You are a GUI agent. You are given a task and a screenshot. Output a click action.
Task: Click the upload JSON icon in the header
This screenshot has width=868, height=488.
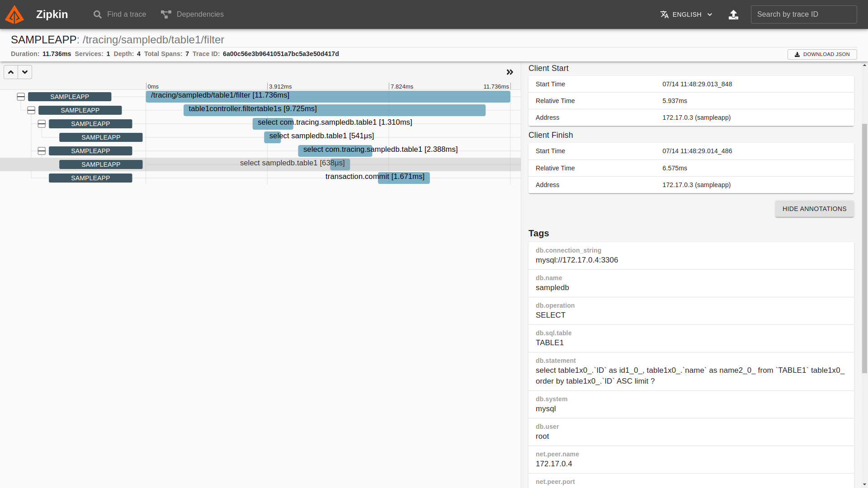coord(733,14)
